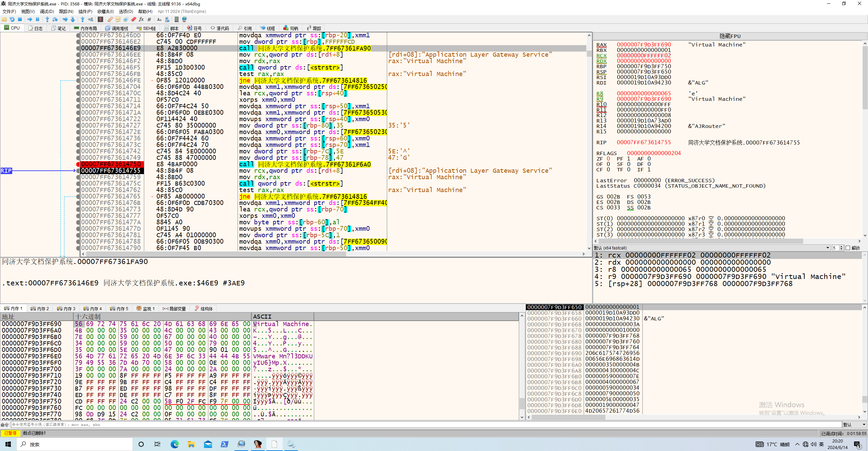Toggle breakpoint bullet at address 00007FF673614750
Screen dimensions: 868x451
tap(78, 164)
